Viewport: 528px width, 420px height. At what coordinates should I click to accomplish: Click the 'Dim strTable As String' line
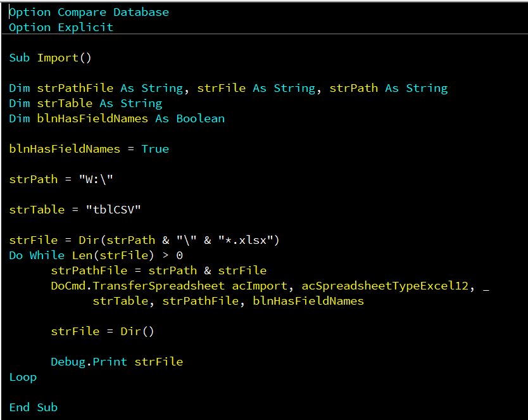pos(85,103)
